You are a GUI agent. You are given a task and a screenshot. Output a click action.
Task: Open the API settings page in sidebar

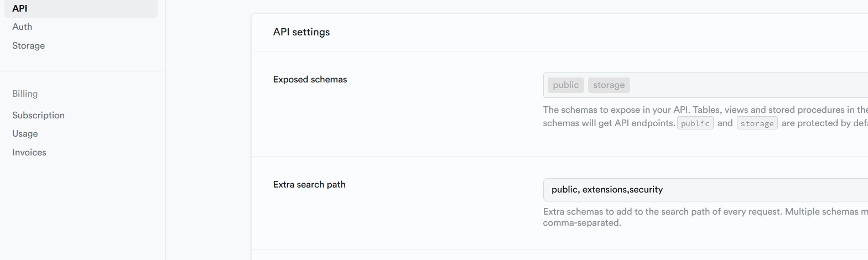tap(20, 8)
